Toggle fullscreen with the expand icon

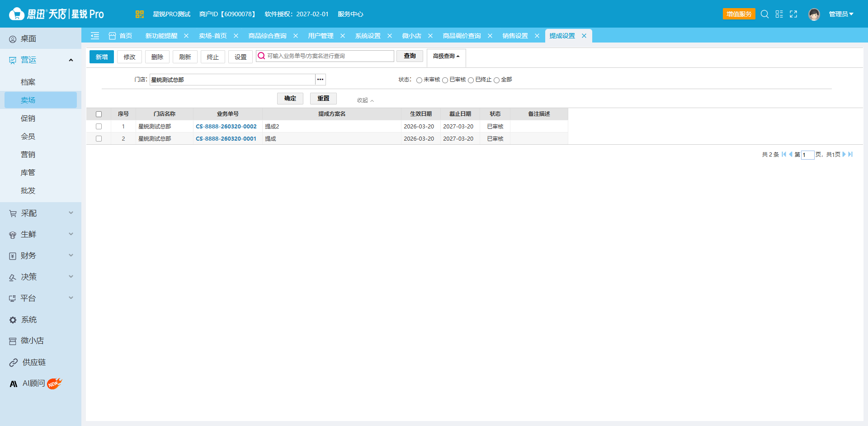pyautogui.click(x=793, y=14)
